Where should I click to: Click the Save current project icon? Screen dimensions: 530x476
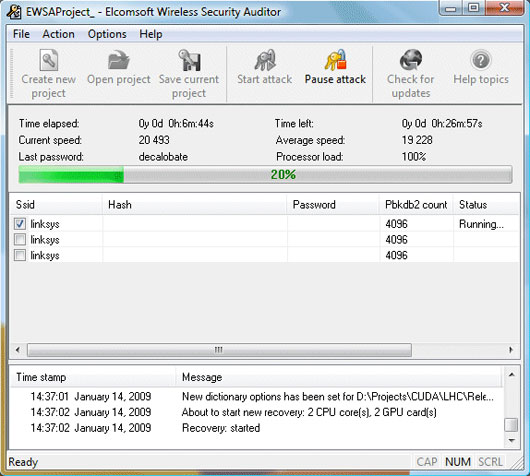189,61
